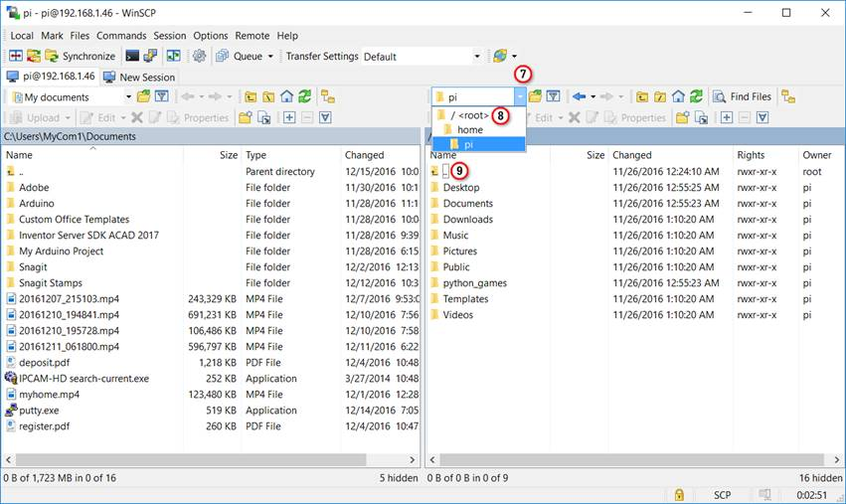This screenshot has width=846, height=504.
Task: Click the Synchronize button in the toolbar
Action: pyautogui.click(x=81, y=56)
